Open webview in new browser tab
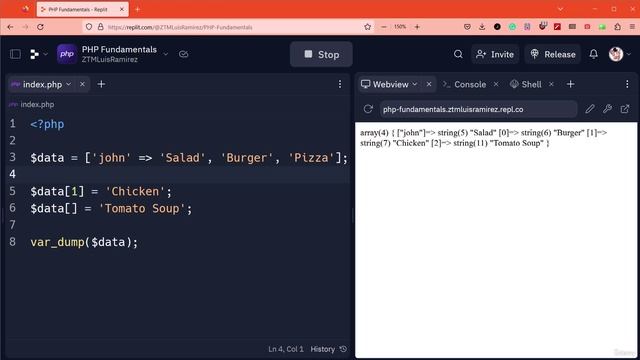The width and height of the screenshot is (640, 360). (x=625, y=109)
